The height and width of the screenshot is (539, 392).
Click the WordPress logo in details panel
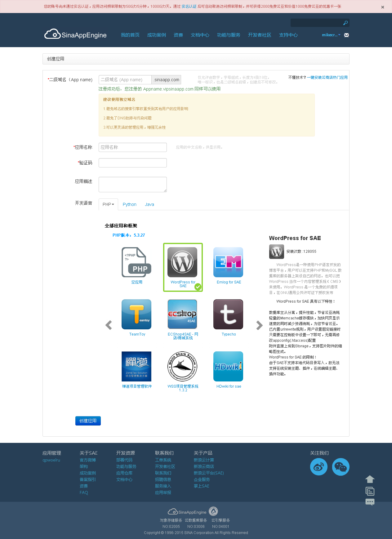(x=277, y=252)
